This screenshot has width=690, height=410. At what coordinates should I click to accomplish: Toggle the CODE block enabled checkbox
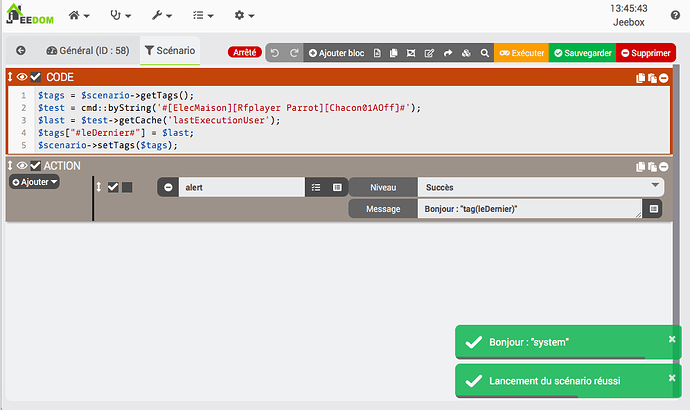[35, 77]
